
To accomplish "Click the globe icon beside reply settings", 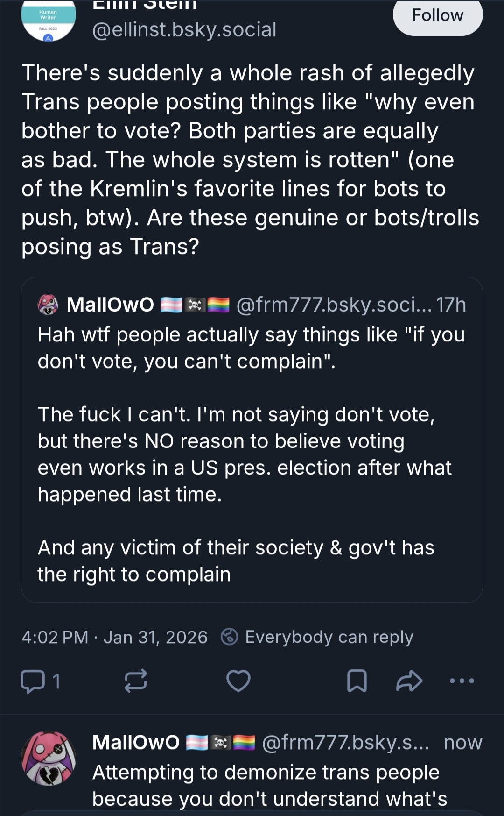I will (229, 637).
